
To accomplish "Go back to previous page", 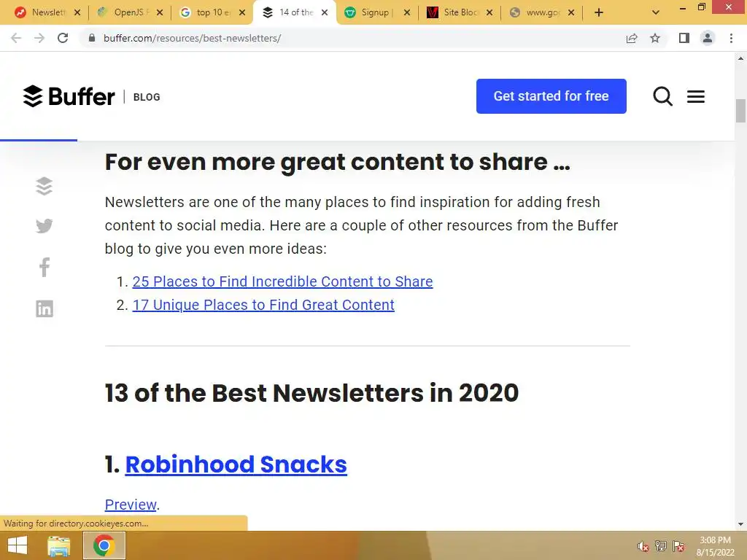I will (16, 38).
